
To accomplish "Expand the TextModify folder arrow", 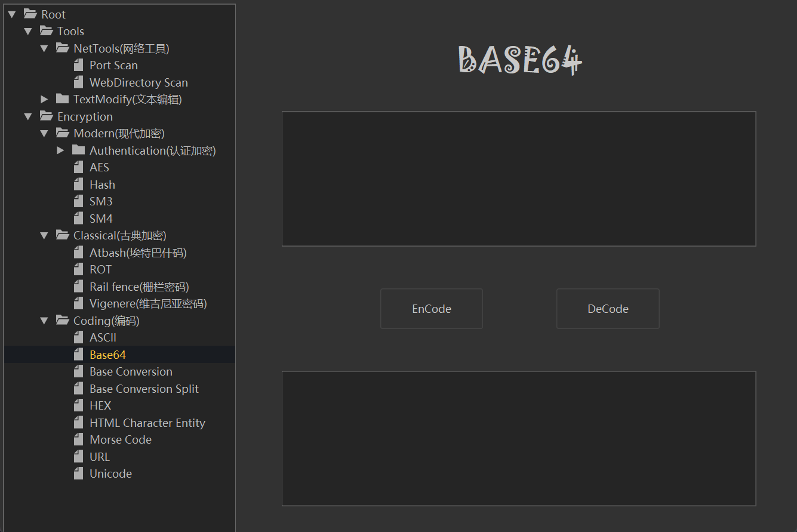I will [44, 99].
